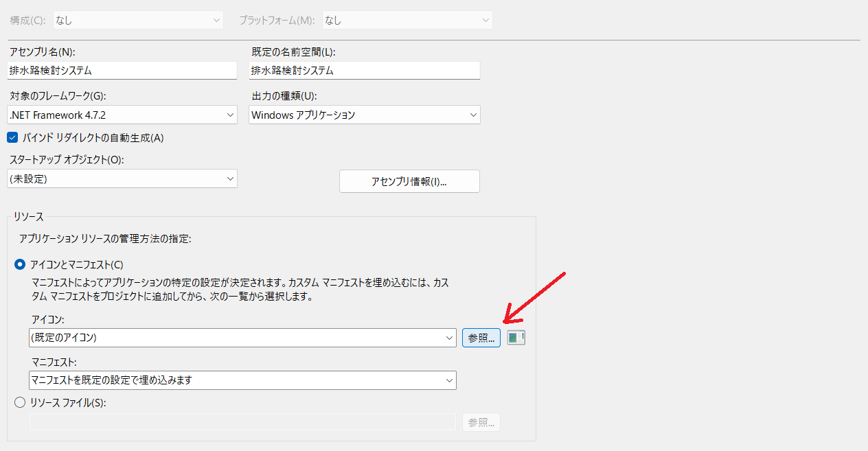Image resolution: width=868 pixels, height=451 pixels.
Task: Focus the 既定の名前空間 text field
Action: coord(364,70)
